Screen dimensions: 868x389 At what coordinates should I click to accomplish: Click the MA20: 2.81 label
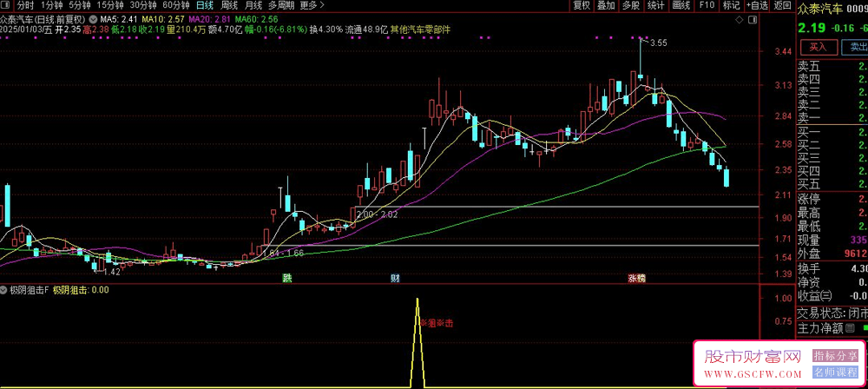pyautogui.click(x=209, y=19)
